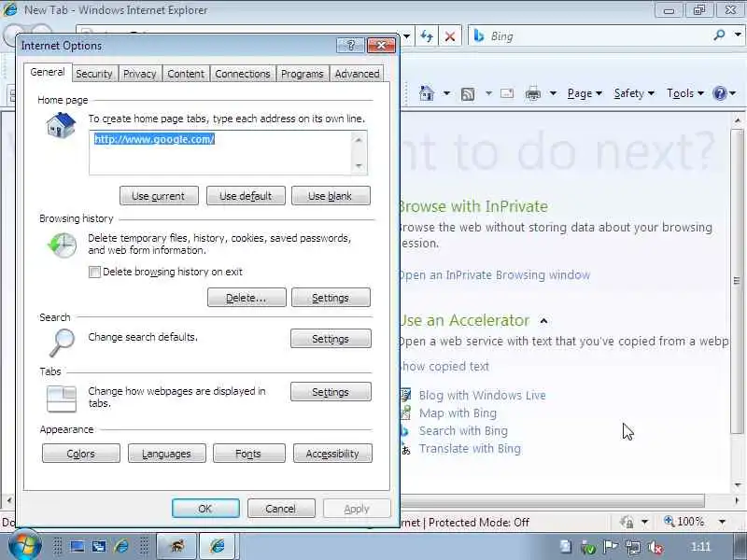The width and height of the screenshot is (747, 560).
Task: Click the Use current button
Action: (159, 196)
